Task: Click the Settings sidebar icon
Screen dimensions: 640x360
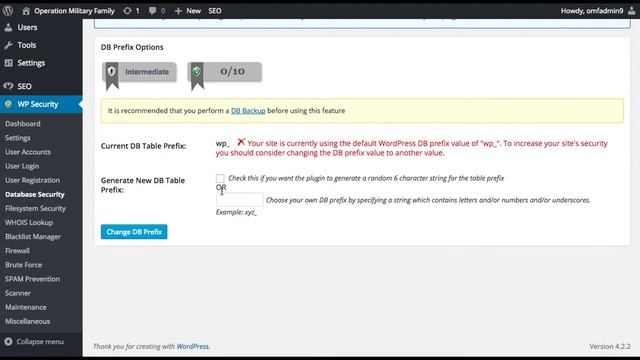Action: tap(9, 63)
